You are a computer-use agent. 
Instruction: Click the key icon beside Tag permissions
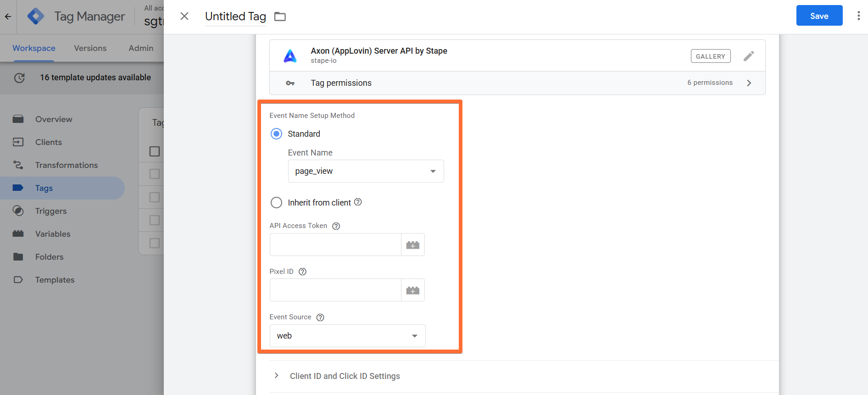pos(290,83)
